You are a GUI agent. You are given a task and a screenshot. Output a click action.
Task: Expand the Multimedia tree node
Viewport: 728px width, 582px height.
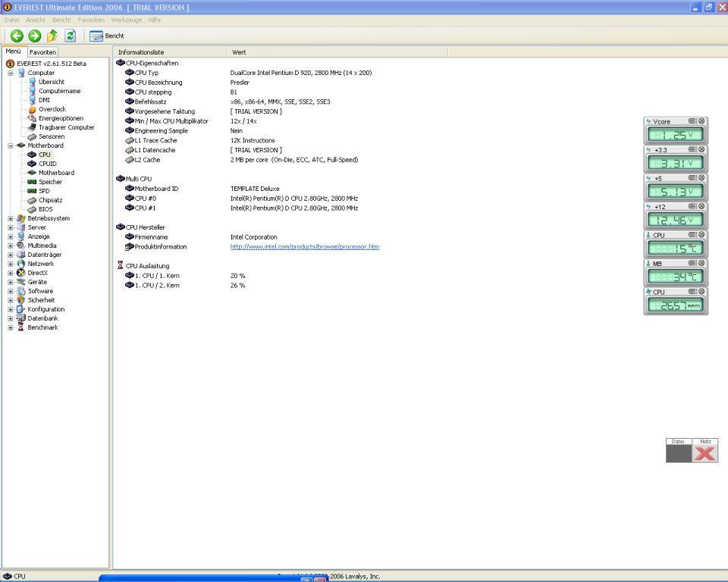(10, 246)
